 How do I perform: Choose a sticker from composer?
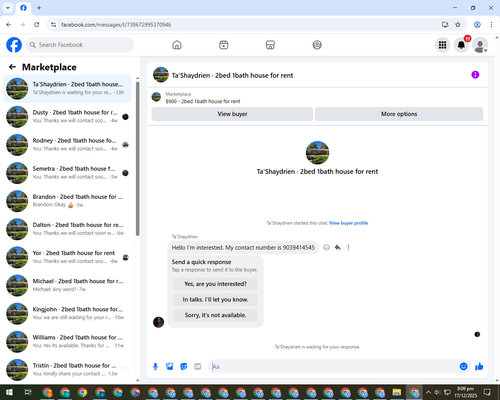click(184, 367)
